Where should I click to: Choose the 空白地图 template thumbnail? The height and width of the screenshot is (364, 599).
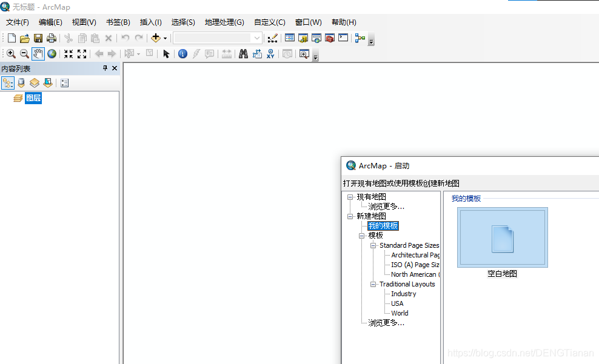click(x=503, y=237)
